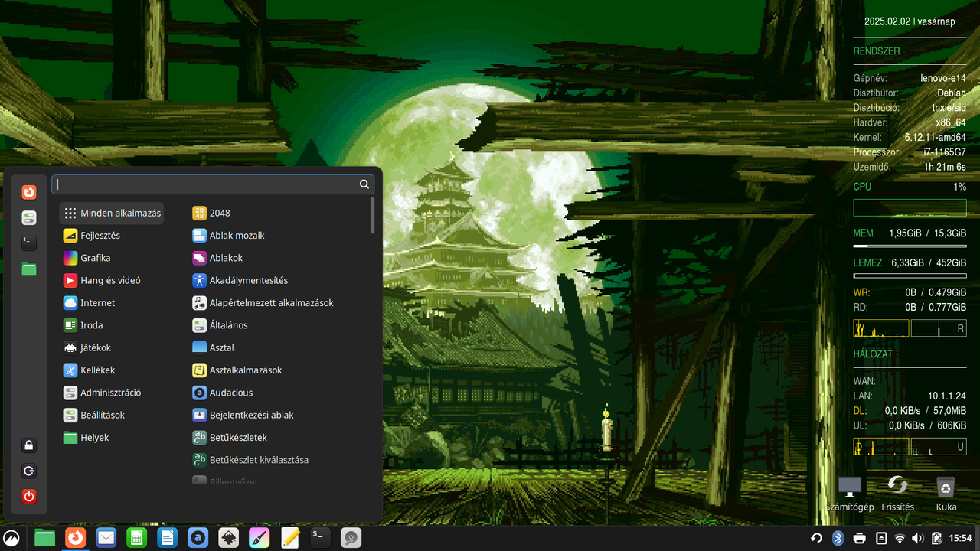Open the mail client from the taskbar
Viewport: 980px width, 551px height.
click(x=106, y=538)
